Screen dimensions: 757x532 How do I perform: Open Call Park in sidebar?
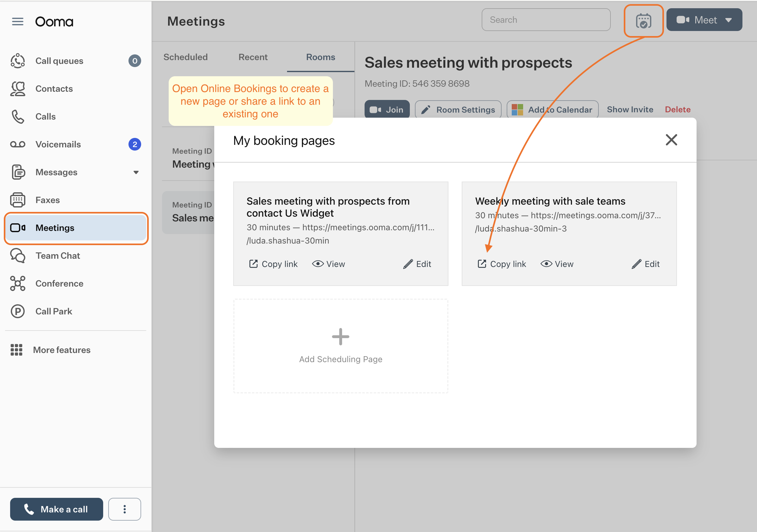coord(54,312)
